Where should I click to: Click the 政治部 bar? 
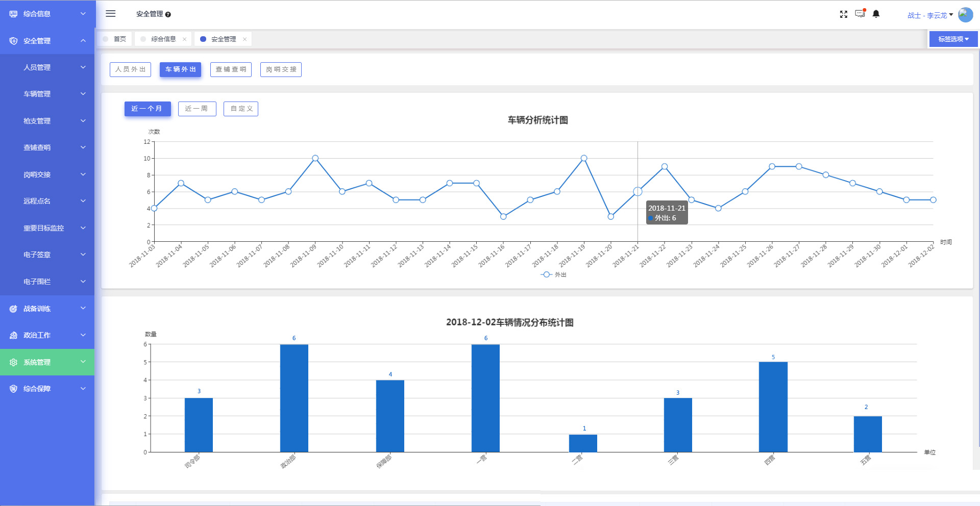coord(294,398)
